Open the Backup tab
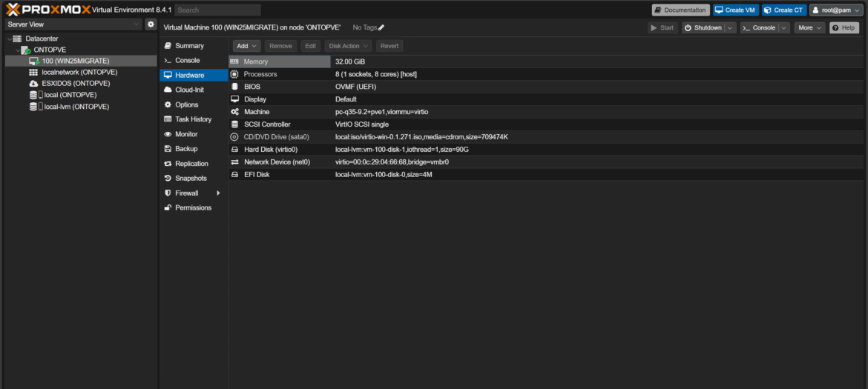Viewport: 868px width, 389px height. (x=194, y=149)
